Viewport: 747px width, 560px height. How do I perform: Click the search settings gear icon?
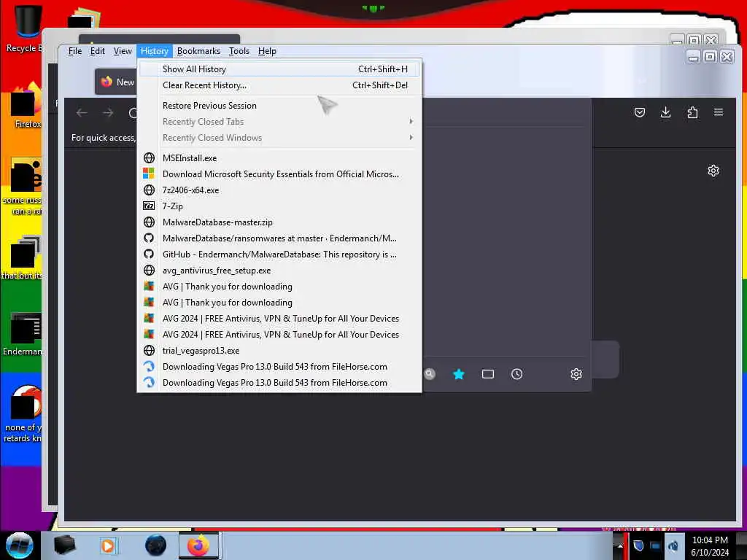pos(576,374)
